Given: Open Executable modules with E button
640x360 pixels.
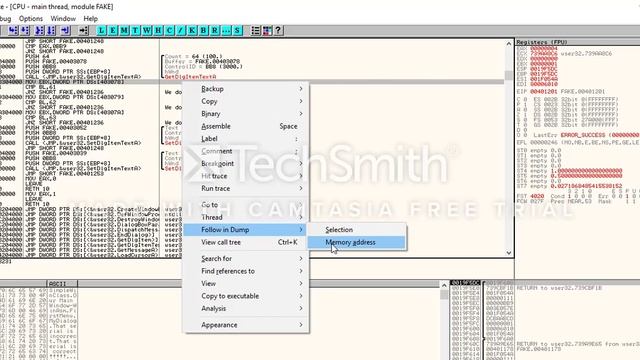Looking at the screenshot, I should (113, 30).
